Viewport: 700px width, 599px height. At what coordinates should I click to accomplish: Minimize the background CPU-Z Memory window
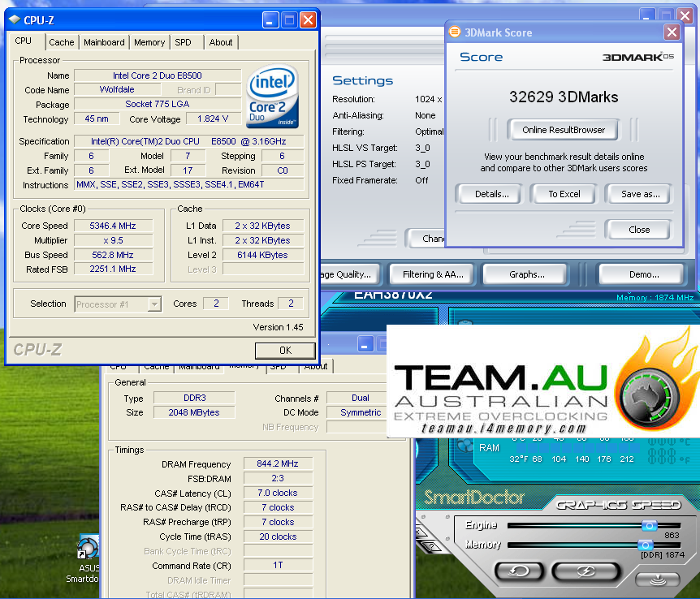click(x=365, y=345)
